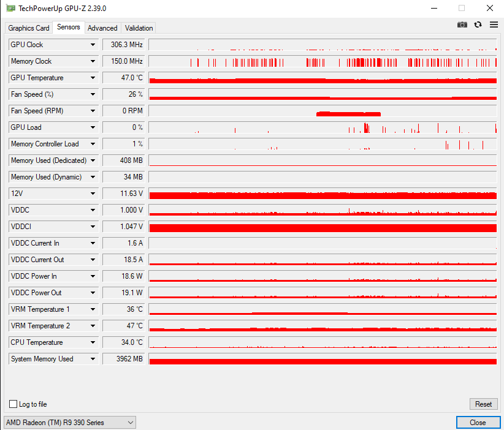Expand the VDDC Current Out dropdown

click(93, 260)
